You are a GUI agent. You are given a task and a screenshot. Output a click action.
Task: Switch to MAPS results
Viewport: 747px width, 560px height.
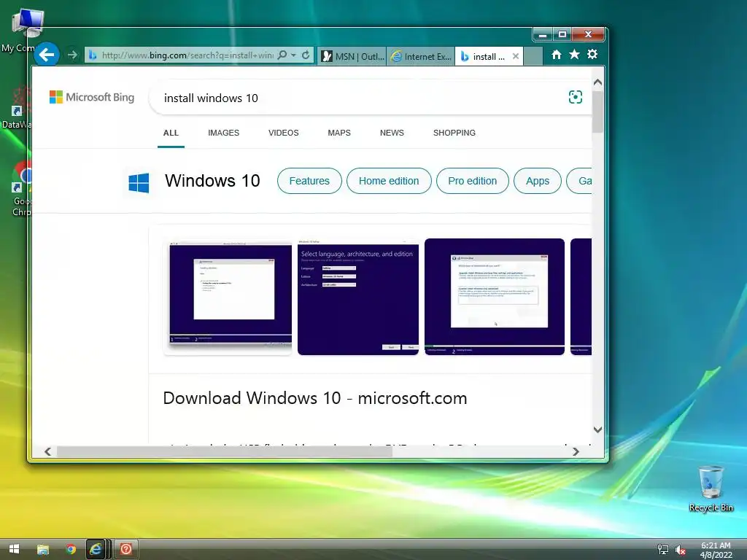[x=339, y=133]
